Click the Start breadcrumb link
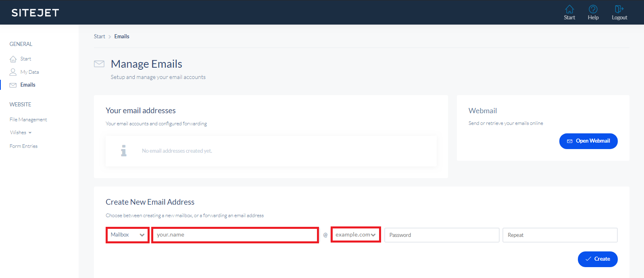 [x=99, y=37]
